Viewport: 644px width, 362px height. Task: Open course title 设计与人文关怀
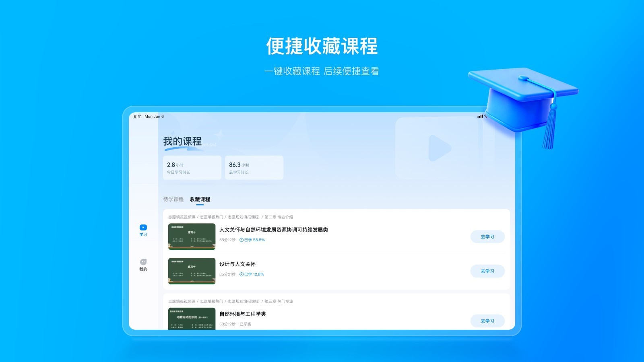pyautogui.click(x=237, y=264)
